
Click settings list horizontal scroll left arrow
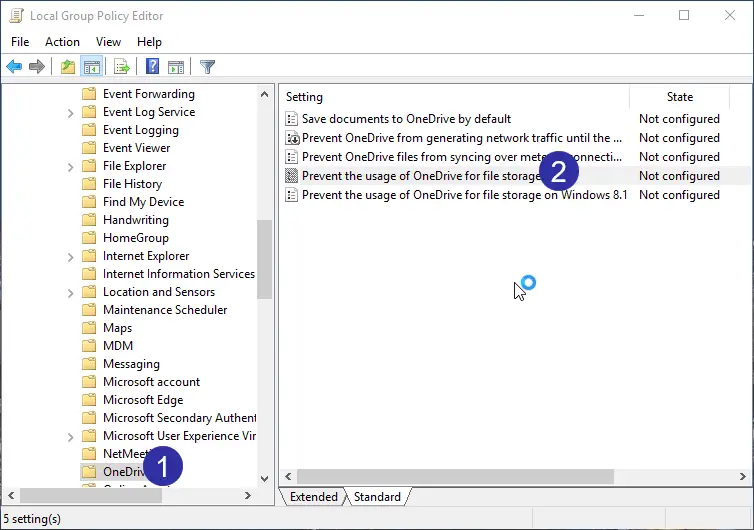click(x=288, y=477)
